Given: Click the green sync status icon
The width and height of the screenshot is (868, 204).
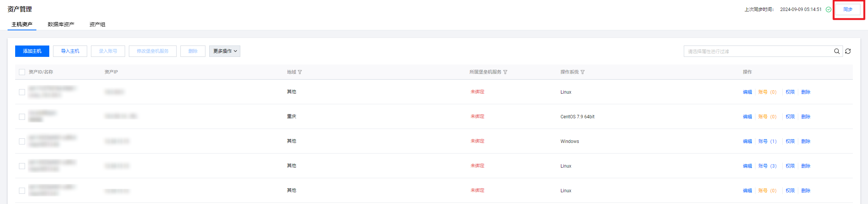Looking at the screenshot, I should [x=829, y=9].
